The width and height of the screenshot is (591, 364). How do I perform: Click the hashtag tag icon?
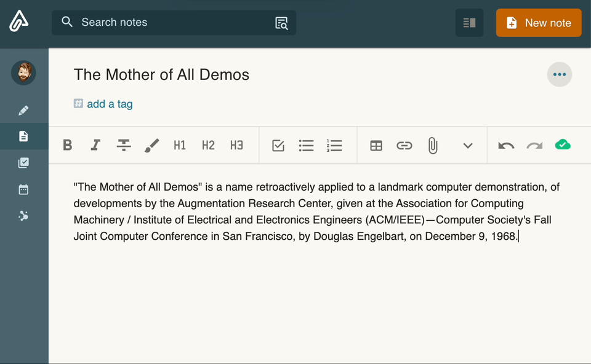pyautogui.click(x=78, y=103)
